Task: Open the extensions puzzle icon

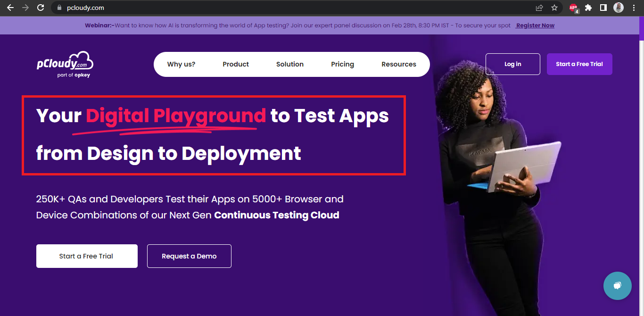Action: (x=588, y=8)
